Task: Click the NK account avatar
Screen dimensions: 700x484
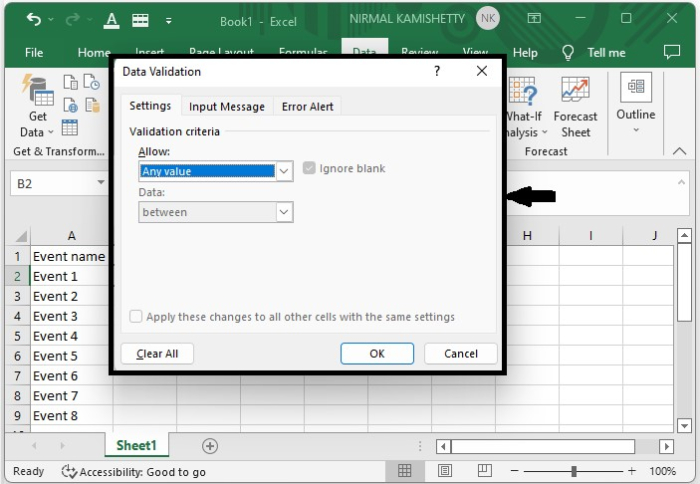Action: point(488,19)
